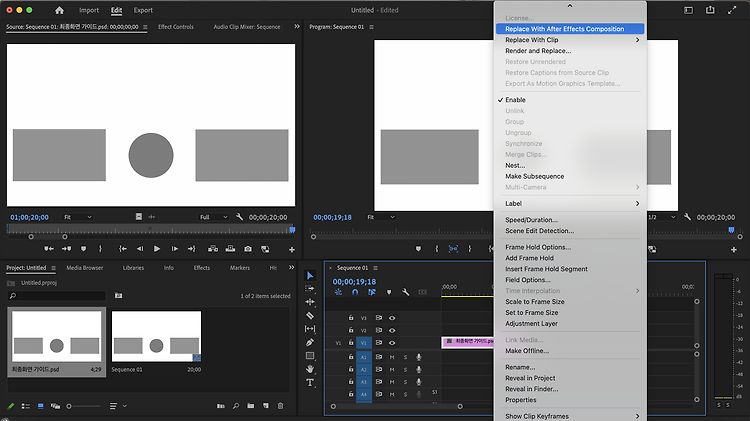Open the Import workspace
Screen dimensions: 750x421
point(89,10)
